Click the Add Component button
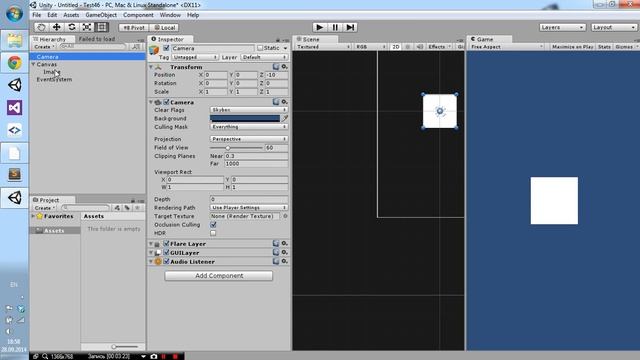The width and height of the screenshot is (640, 360). (x=219, y=276)
